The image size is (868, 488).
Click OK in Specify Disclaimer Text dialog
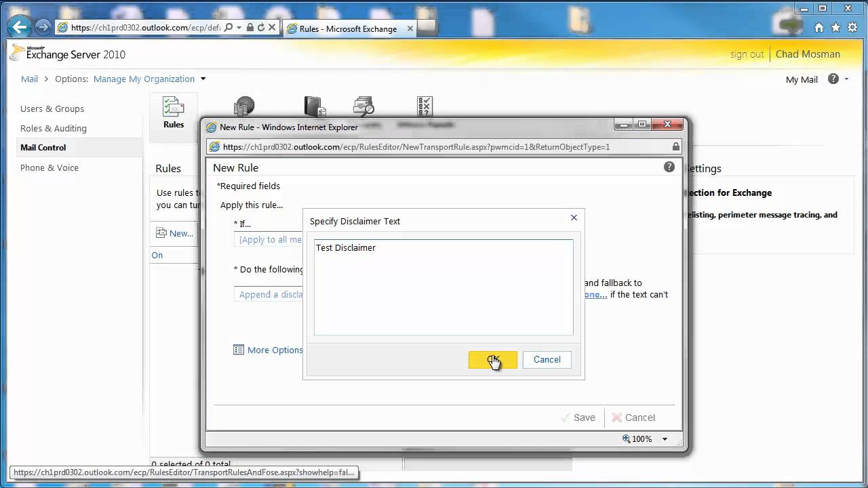(x=492, y=360)
